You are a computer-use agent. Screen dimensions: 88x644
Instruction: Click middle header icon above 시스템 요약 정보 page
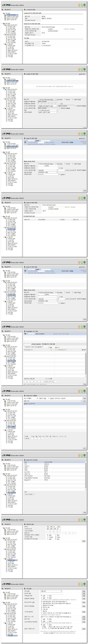pyautogui.click(x=82, y=5)
